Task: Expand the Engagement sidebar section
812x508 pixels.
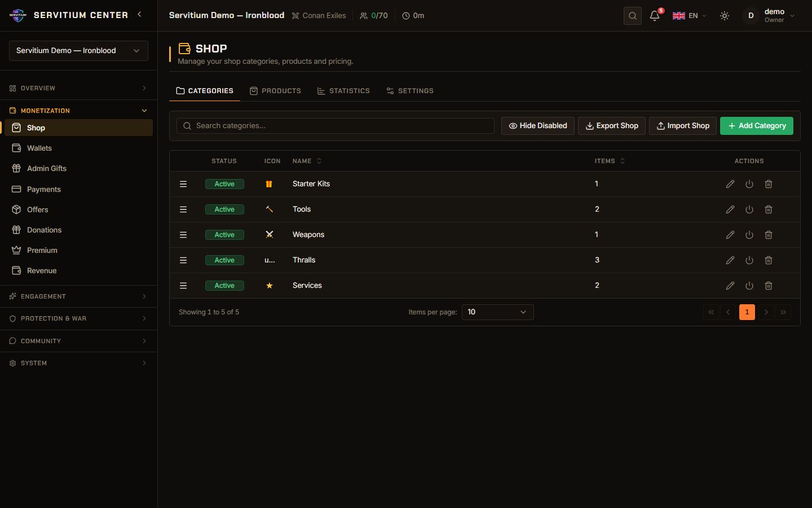Action: click(78, 296)
